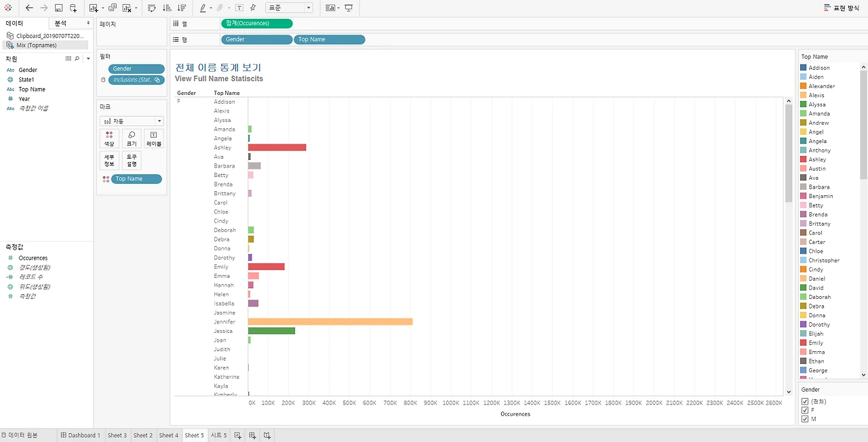
Task: Open dimensions pane dropdown arrow menu
Action: (x=88, y=59)
